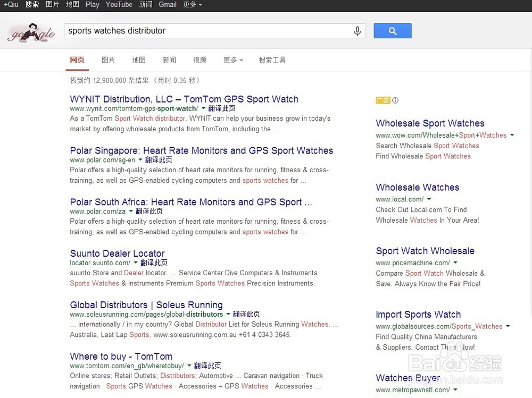This screenshot has width=532, height=398.
Task: Open Where to buy - TomTom result
Action: (121, 357)
